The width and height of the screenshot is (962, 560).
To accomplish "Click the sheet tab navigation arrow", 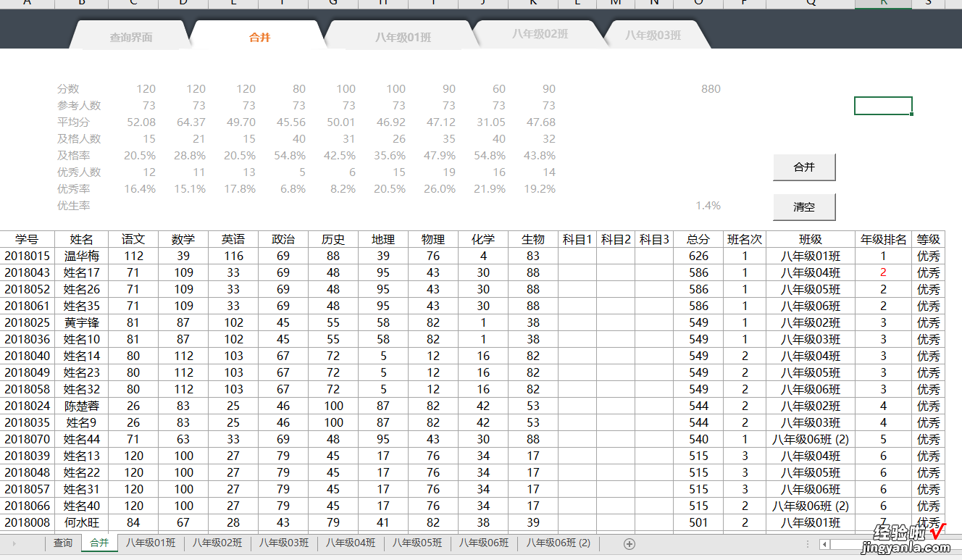I will pos(14,543).
